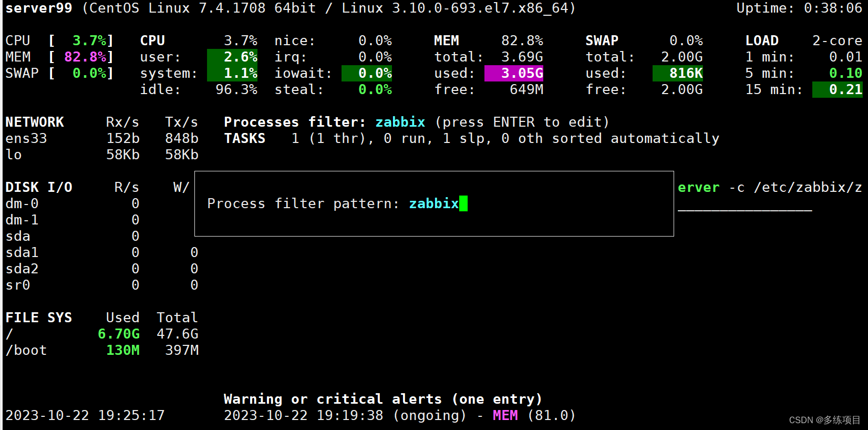Click the lo network interface row
Viewport: 868px width, 430px height.
(x=102, y=155)
